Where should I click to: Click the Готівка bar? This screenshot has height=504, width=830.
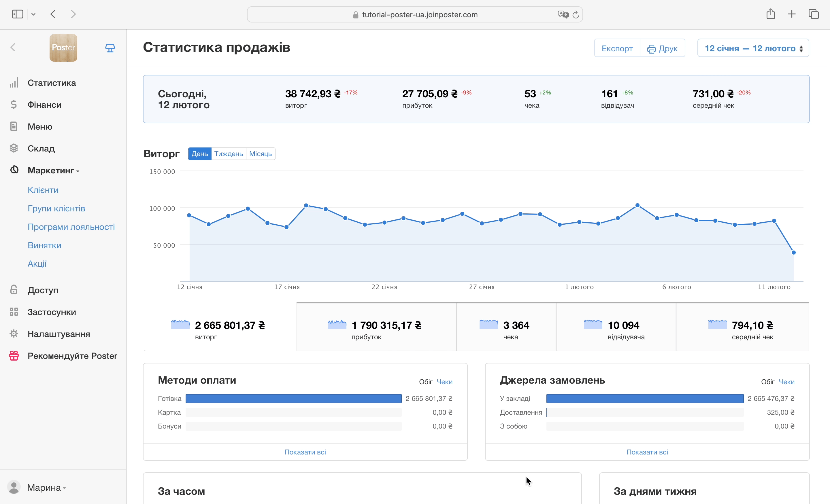point(293,399)
